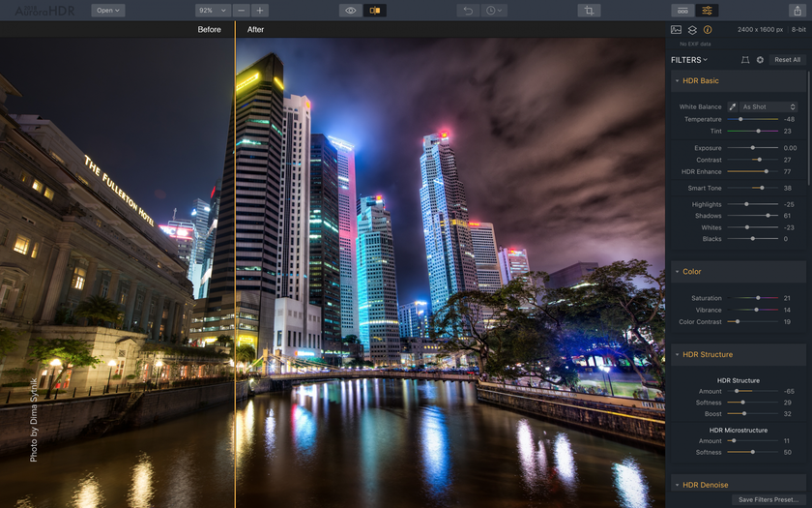Click the Highlights slider handle
Image resolution: width=812 pixels, height=508 pixels.
coord(746,204)
